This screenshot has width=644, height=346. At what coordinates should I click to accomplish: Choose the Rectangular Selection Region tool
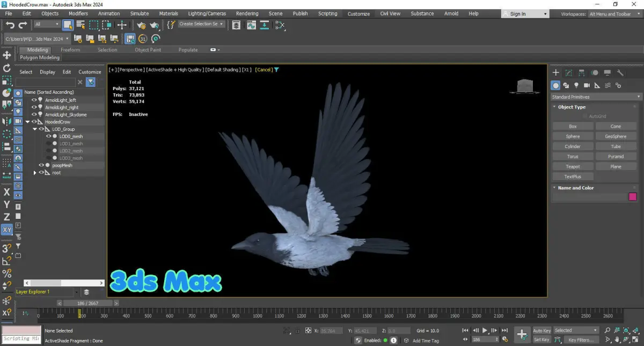click(94, 25)
